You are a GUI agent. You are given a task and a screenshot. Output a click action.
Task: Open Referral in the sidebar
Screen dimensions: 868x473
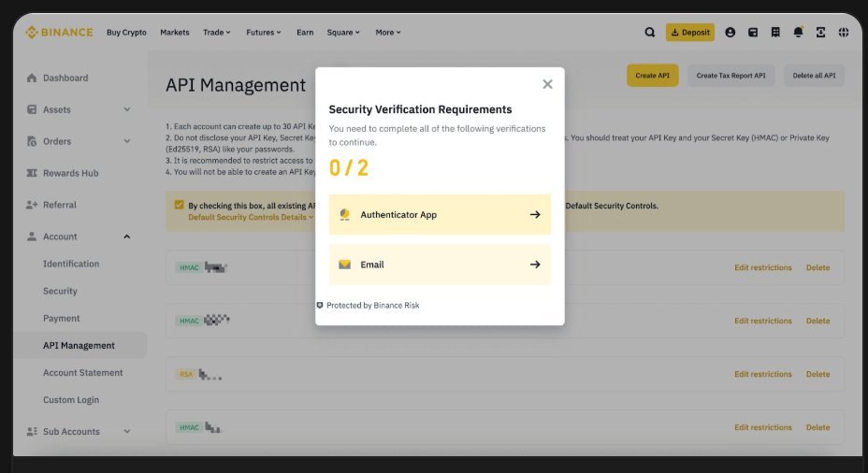(x=60, y=205)
